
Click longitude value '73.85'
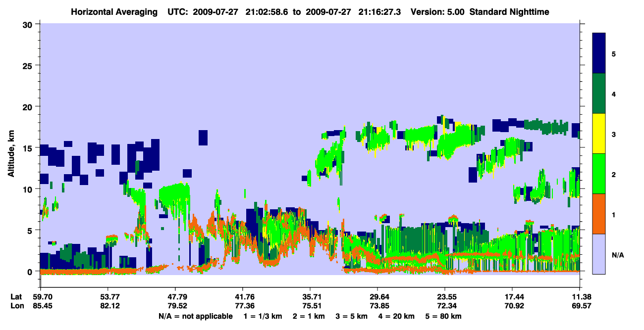coord(379,306)
